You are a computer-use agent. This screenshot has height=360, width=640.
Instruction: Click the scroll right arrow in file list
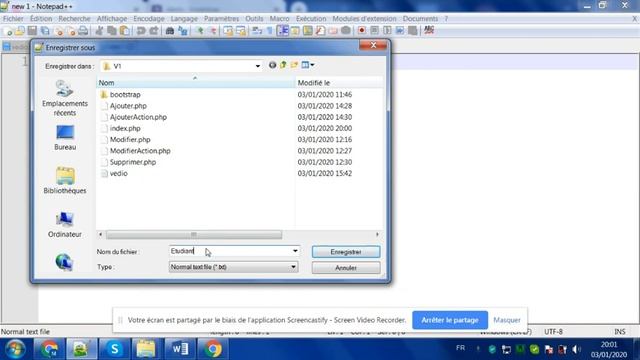377,234
